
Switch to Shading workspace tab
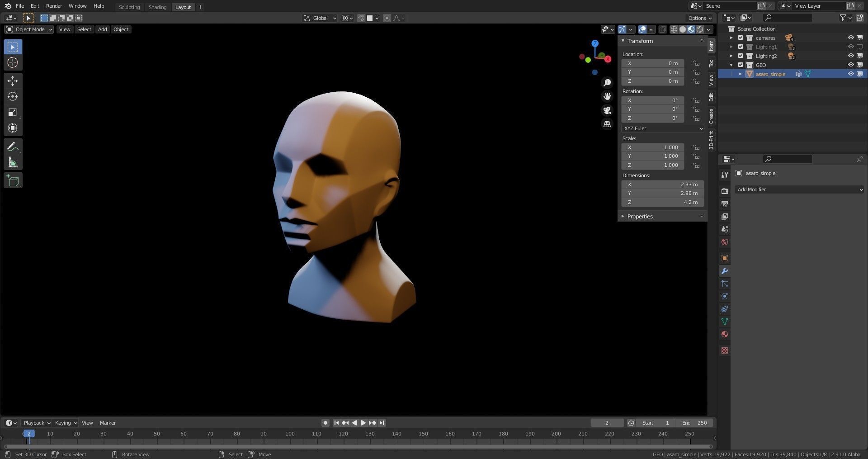(x=157, y=7)
